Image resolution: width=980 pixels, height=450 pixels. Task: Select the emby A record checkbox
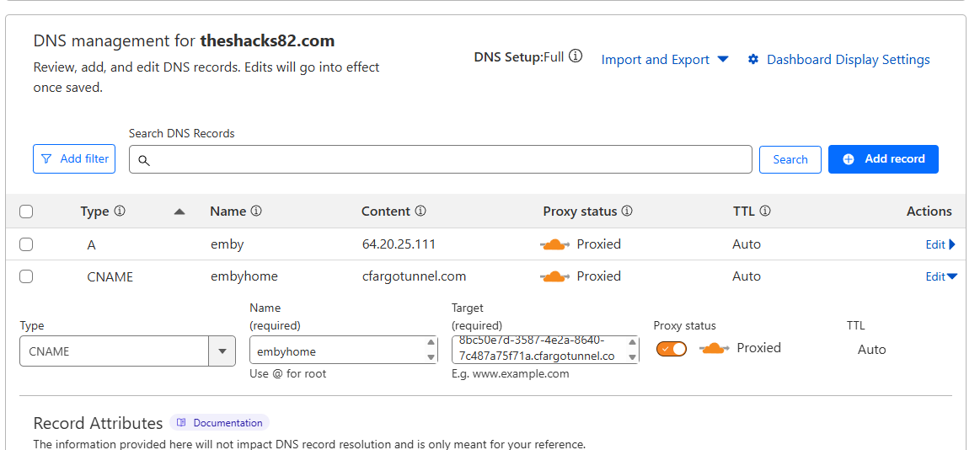pyautogui.click(x=26, y=244)
